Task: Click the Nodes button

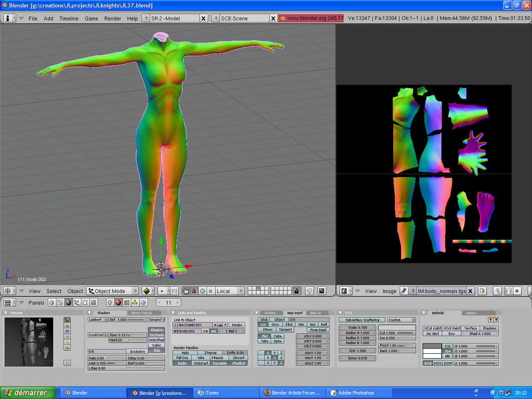Action: [237, 325]
